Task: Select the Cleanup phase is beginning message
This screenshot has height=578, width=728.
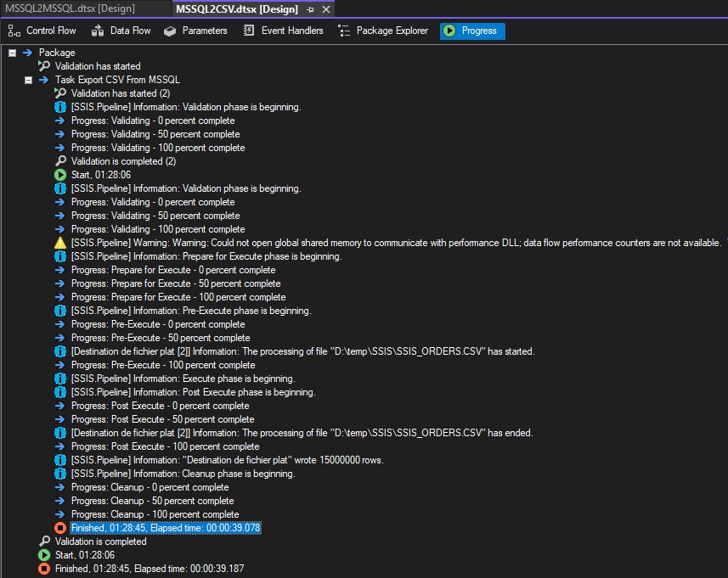Action: (x=183, y=474)
